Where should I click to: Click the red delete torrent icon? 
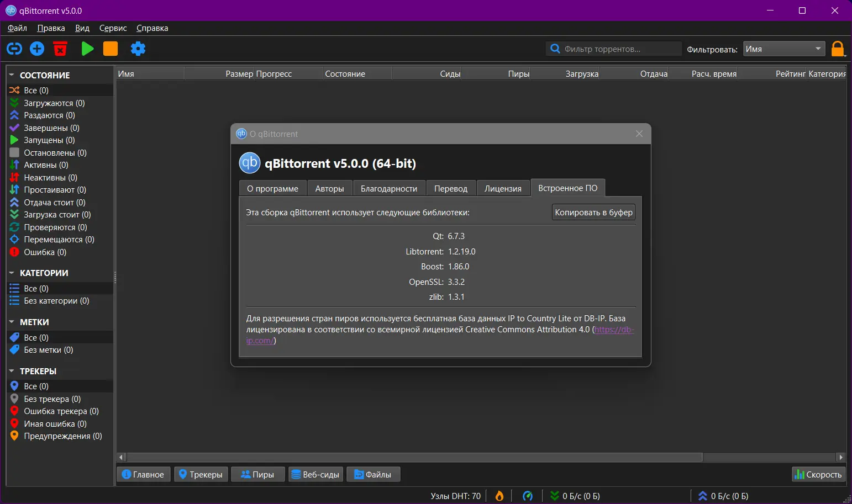pos(60,49)
